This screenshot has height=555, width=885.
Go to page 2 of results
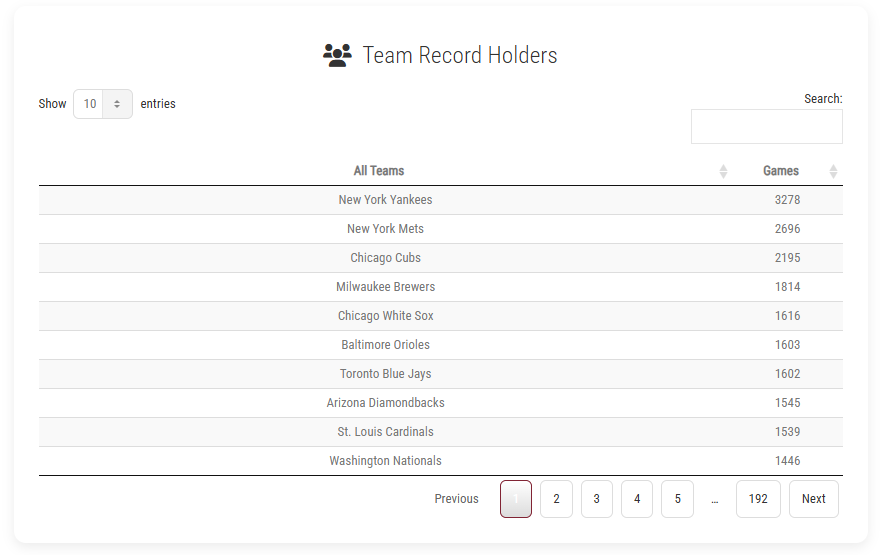[x=556, y=499]
